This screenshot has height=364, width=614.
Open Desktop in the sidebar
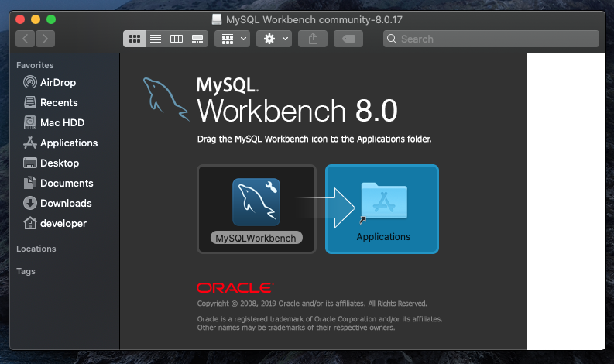[60, 163]
